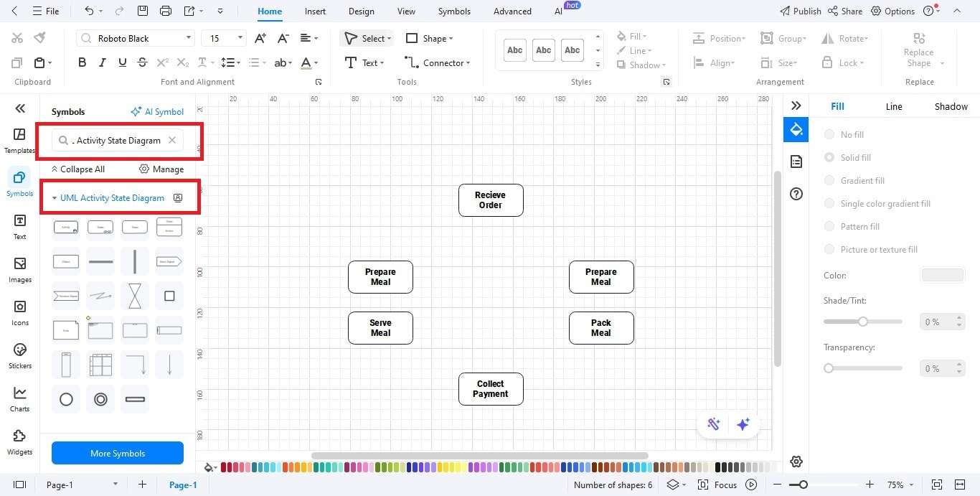Image resolution: width=980 pixels, height=496 pixels.
Task: Enable the Pattern fill option
Action: [x=829, y=226]
